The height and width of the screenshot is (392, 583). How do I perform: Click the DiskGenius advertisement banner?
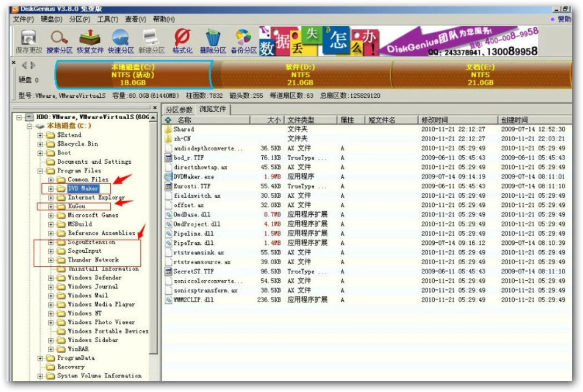399,41
